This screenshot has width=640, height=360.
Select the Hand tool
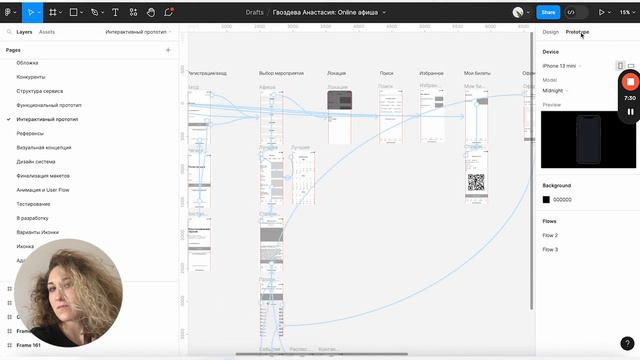click(151, 12)
